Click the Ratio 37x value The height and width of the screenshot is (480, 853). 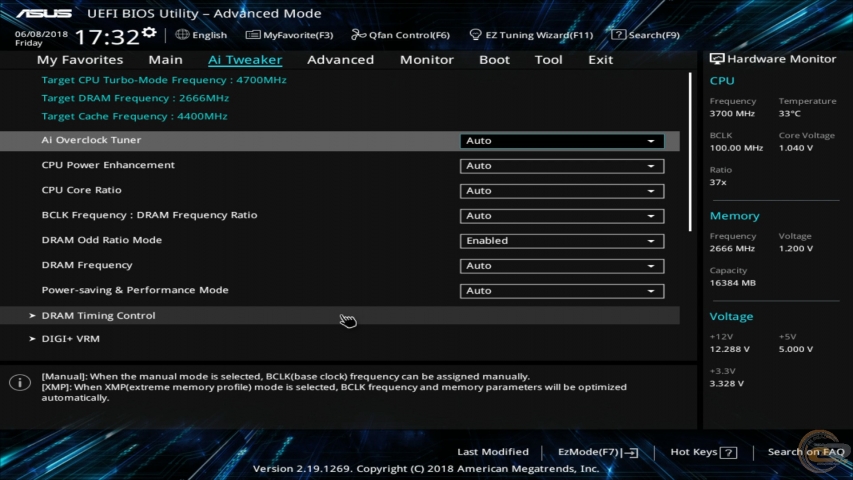coord(718,182)
